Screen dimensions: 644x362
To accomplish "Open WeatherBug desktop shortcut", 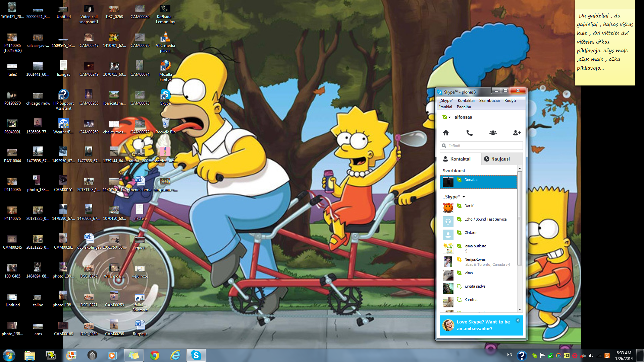I will [x=63, y=126].
